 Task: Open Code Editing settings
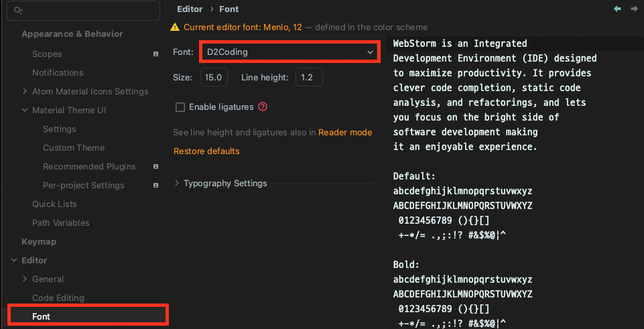[x=58, y=298]
